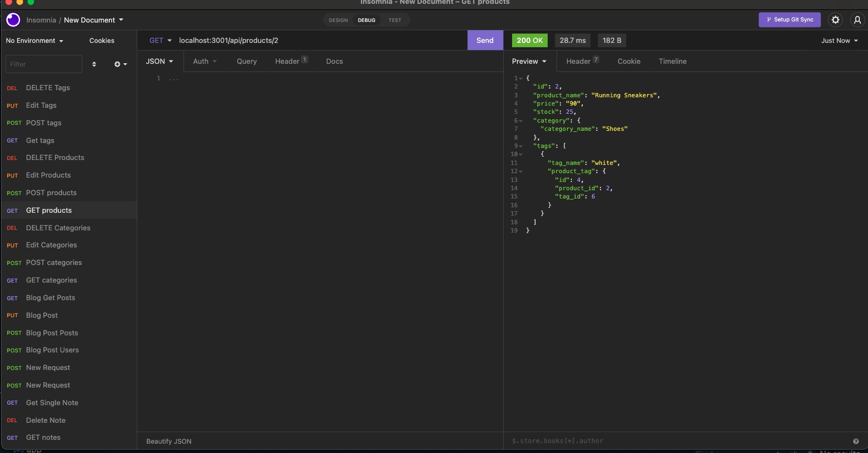Open the No Environment dropdown
Viewport: 868px width, 453px height.
click(x=35, y=41)
